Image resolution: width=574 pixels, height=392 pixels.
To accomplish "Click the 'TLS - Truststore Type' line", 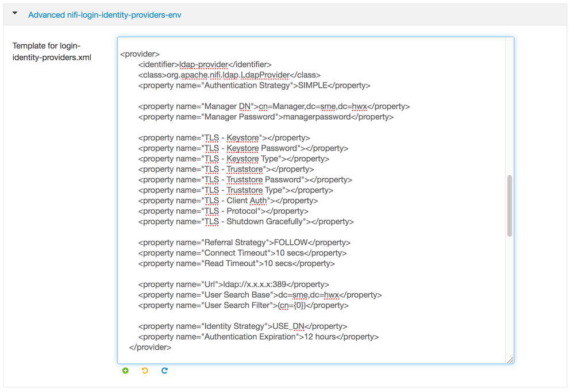I will [x=236, y=190].
